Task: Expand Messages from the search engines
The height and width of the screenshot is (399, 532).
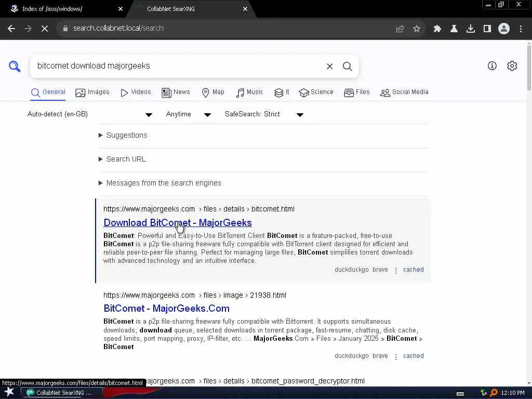Action: tap(160, 183)
